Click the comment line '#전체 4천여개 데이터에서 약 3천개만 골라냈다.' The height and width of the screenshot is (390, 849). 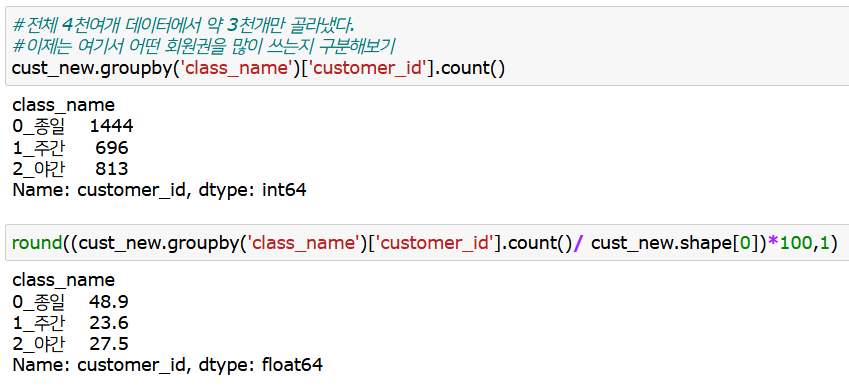tap(184, 24)
